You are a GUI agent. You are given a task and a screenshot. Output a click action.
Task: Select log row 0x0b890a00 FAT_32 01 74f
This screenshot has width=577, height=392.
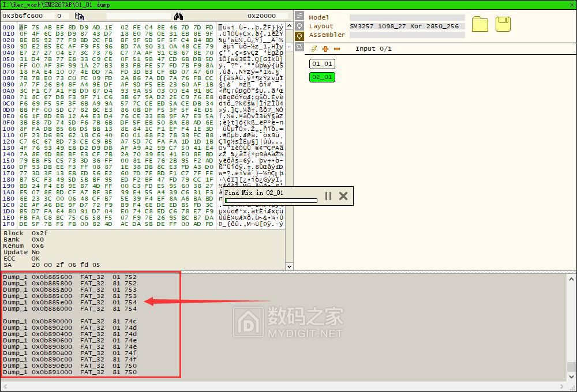tap(70, 353)
